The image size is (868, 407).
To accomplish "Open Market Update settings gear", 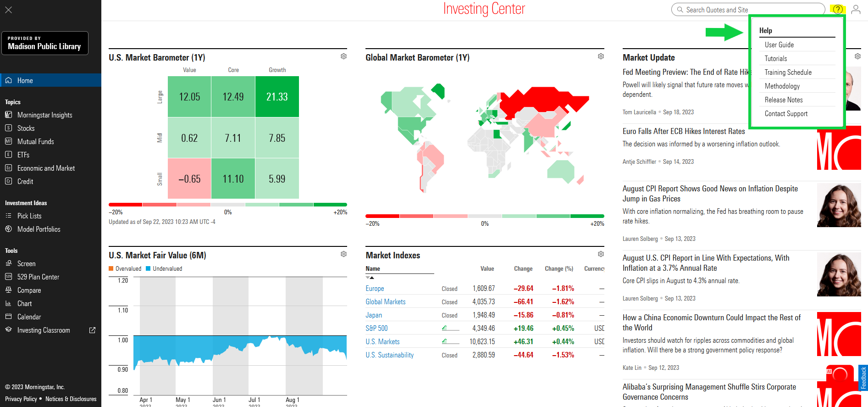I will (x=857, y=56).
